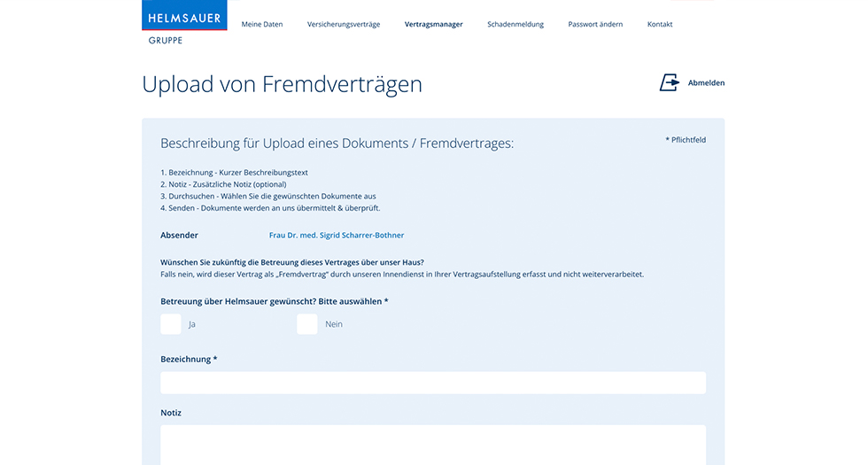Go to Versicherungsverträge

(x=344, y=25)
